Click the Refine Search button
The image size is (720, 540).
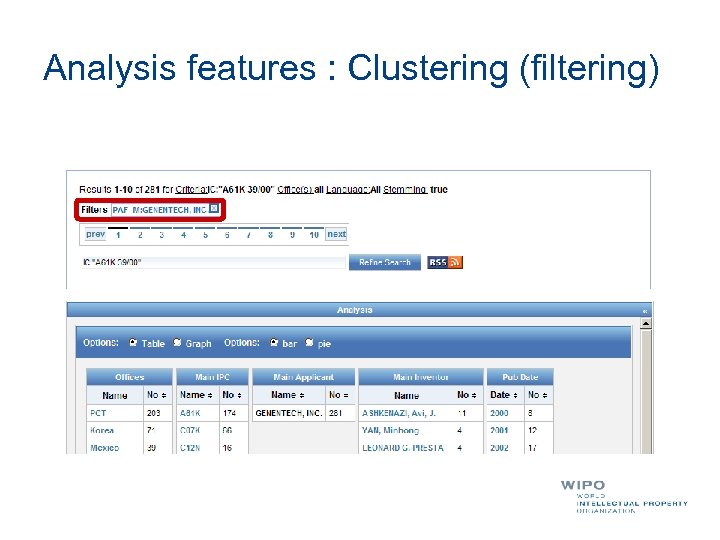tap(385, 262)
